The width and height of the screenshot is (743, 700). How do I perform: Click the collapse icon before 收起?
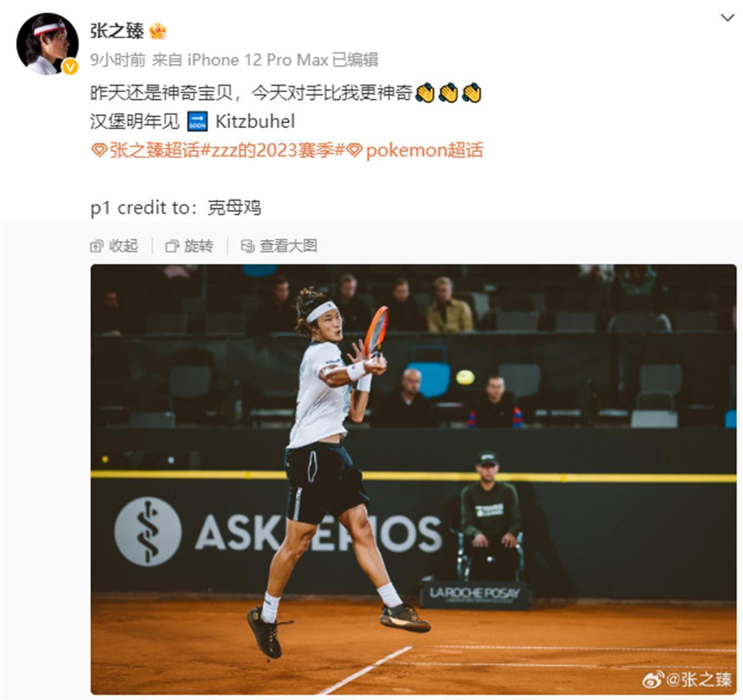[x=97, y=246]
